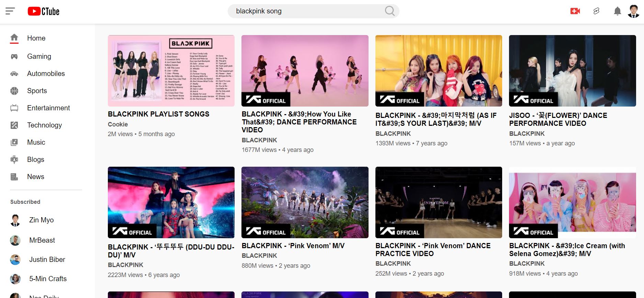This screenshot has width=644, height=298.
Task: Open the News section
Action: click(35, 177)
